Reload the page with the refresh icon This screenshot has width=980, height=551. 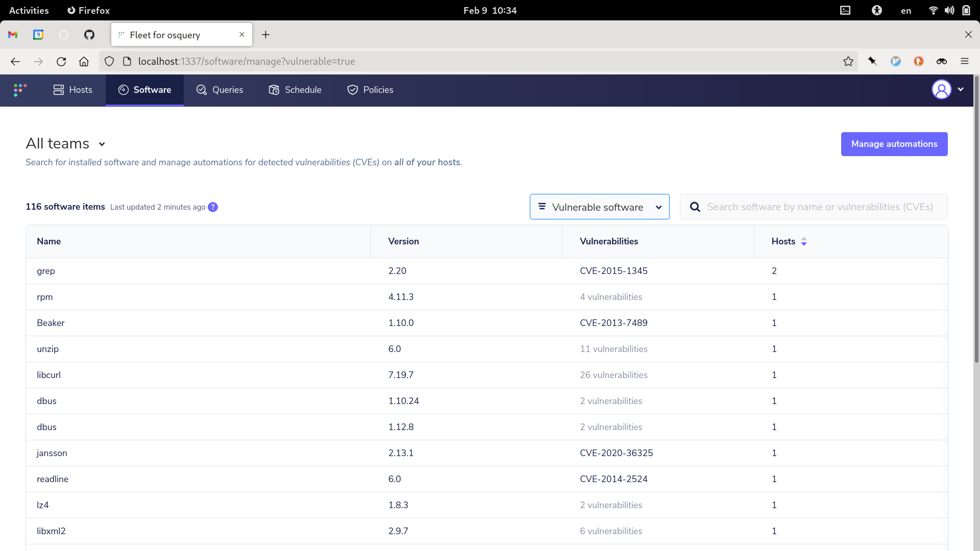(61, 61)
